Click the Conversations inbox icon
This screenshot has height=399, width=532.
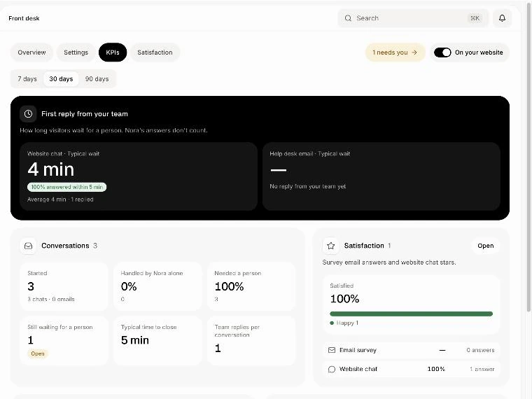tap(29, 246)
